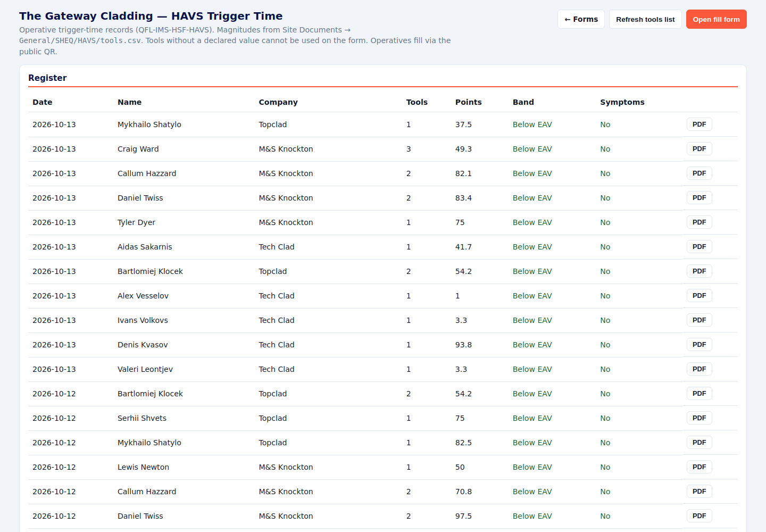Click the Band column header
766x532 pixels.
523,102
